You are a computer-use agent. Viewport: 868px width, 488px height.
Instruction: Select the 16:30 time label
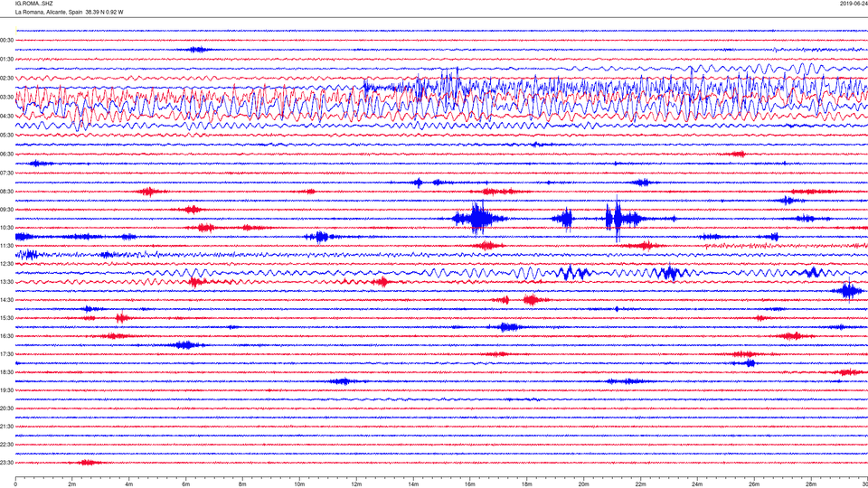[6, 336]
